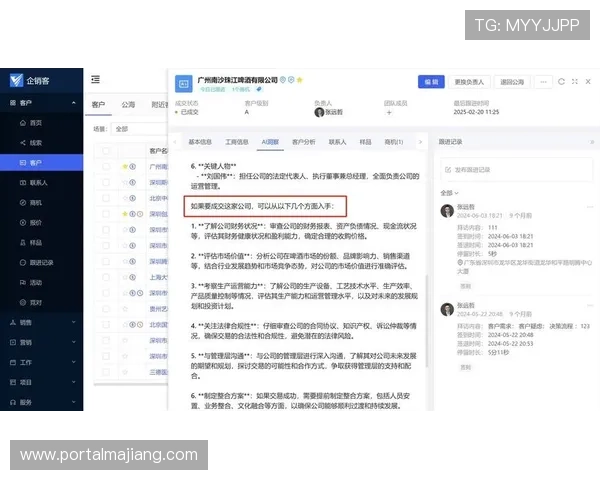Open the 场景 全部 dropdown
The image size is (600, 480).
tap(140, 129)
